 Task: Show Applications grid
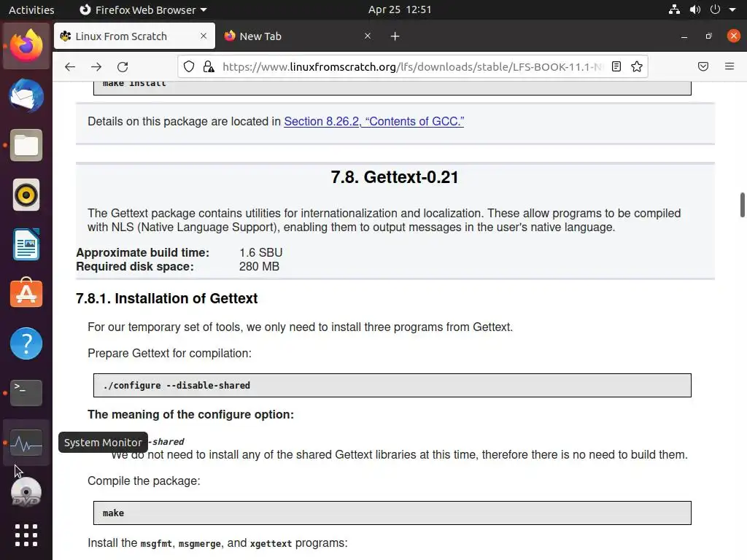pyautogui.click(x=26, y=535)
